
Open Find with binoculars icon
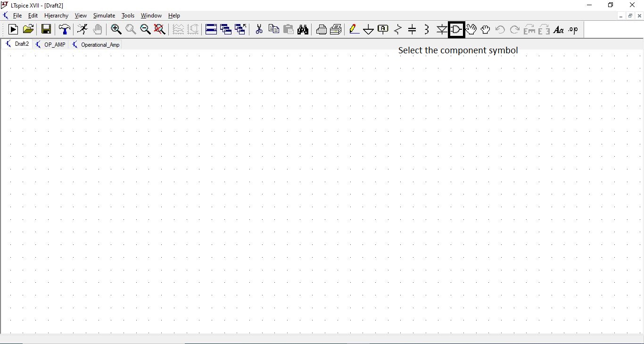303,30
